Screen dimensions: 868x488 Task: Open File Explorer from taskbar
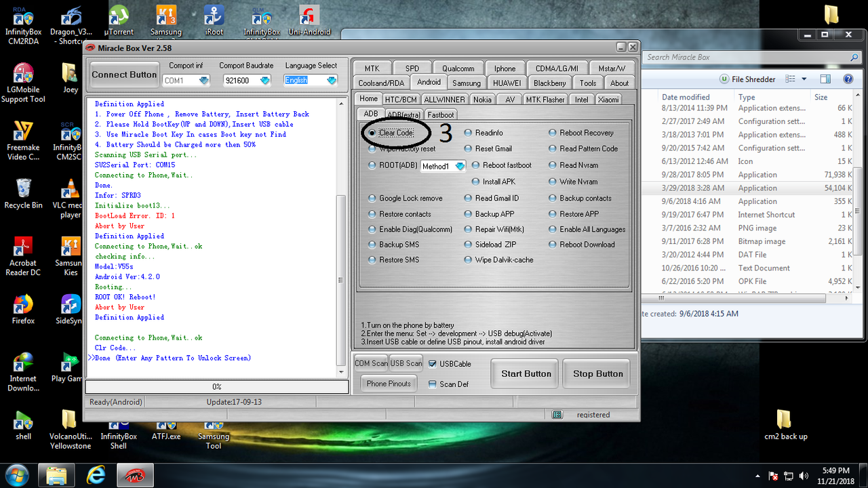point(57,474)
